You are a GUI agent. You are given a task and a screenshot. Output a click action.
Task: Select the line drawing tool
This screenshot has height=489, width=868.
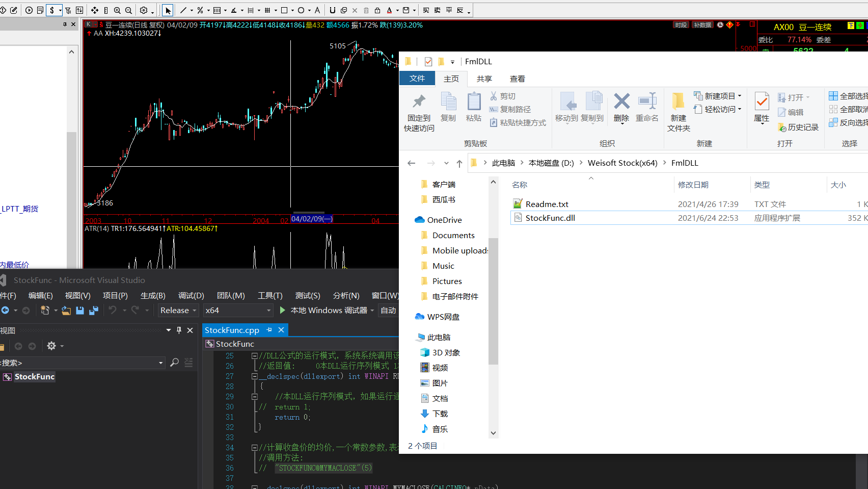coord(183,10)
